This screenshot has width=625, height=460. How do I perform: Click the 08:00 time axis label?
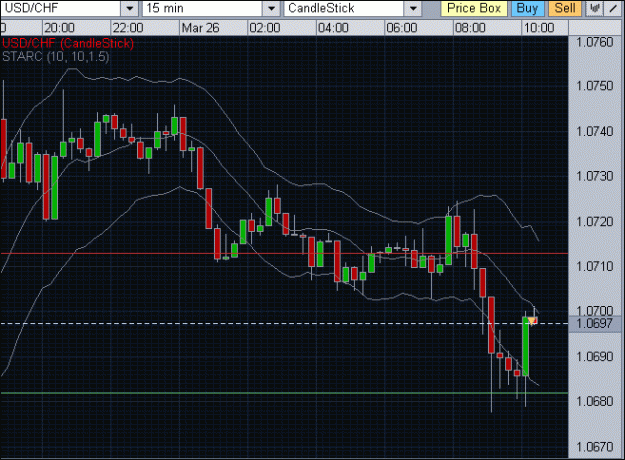(471, 28)
